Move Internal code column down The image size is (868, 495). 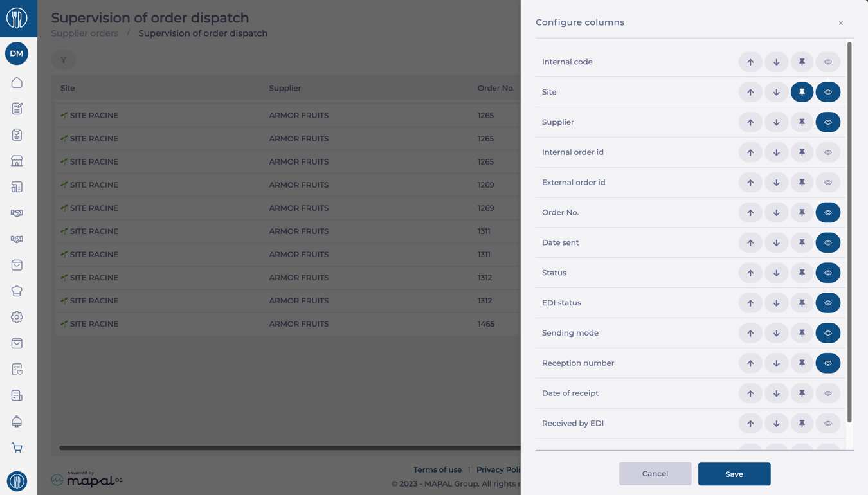pos(776,62)
